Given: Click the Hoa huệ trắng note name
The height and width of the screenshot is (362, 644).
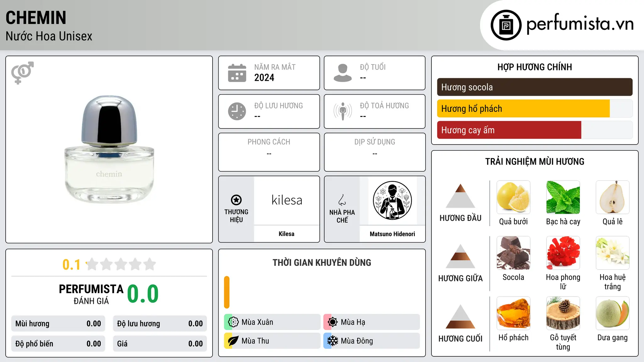Looking at the screenshot, I should [x=613, y=282].
